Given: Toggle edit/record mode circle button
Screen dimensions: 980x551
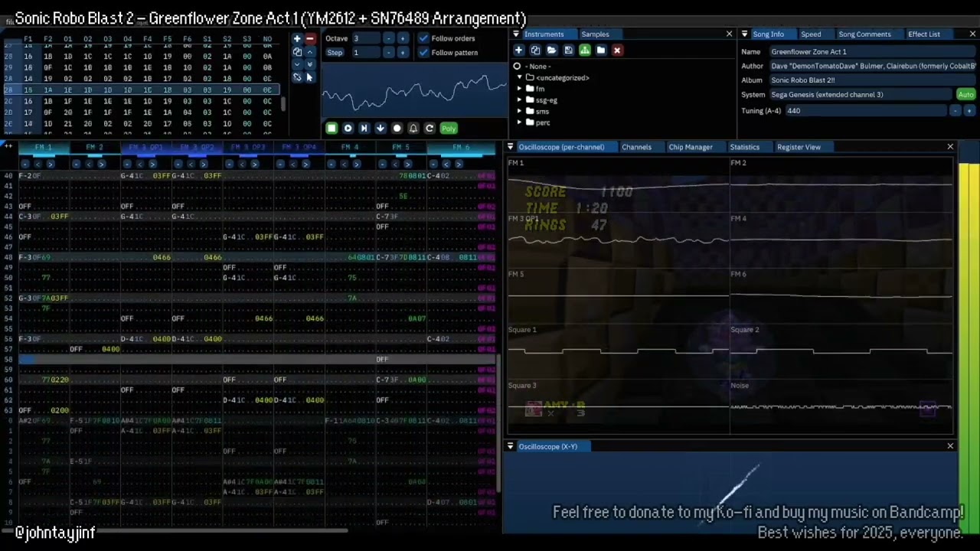Looking at the screenshot, I should pos(397,129).
